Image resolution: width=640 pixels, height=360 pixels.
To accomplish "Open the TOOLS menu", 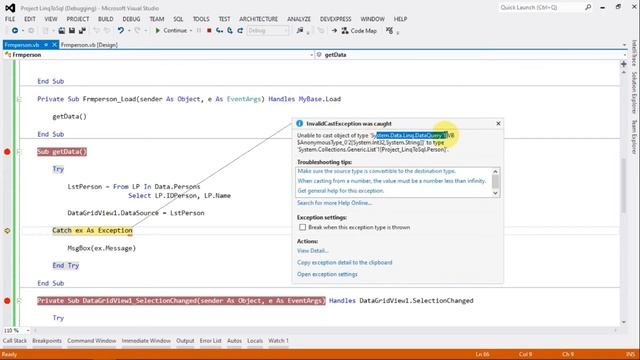I will coord(201,19).
